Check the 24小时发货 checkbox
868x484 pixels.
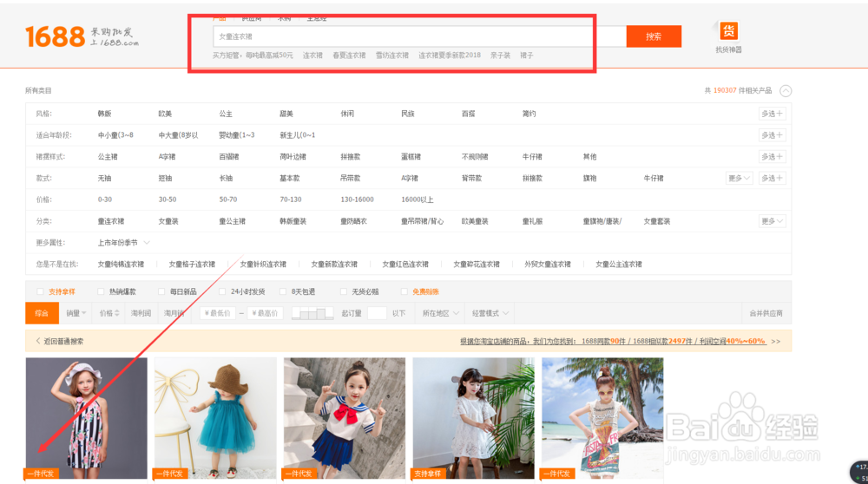tap(222, 291)
